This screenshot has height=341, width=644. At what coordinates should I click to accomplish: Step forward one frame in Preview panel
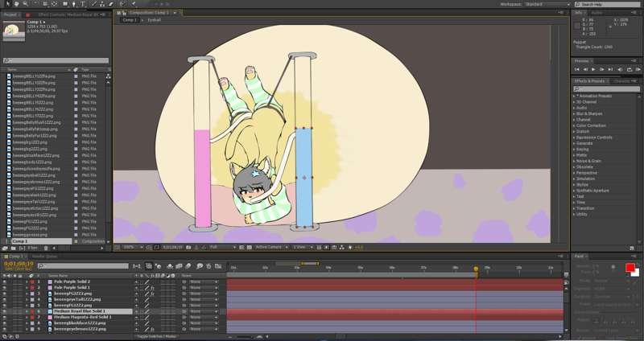[x=602, y=70]
